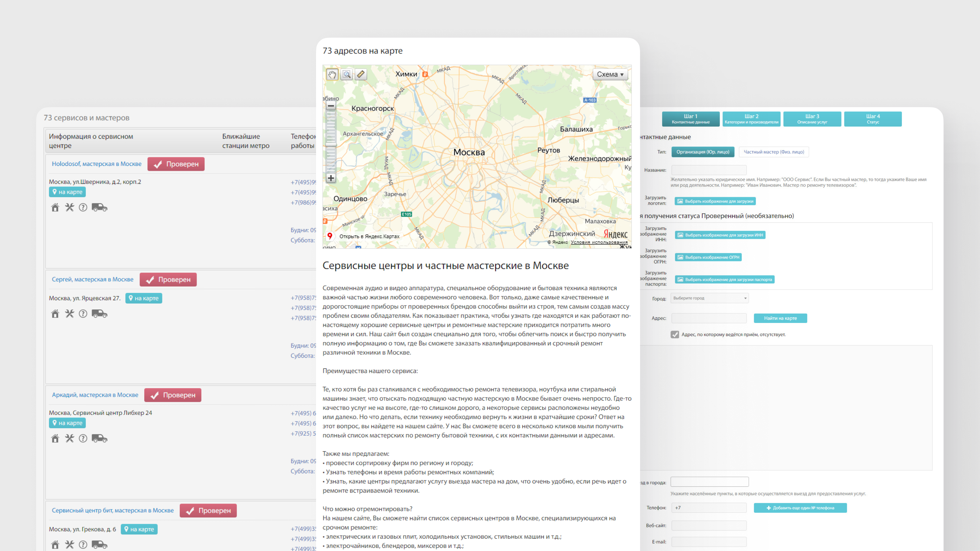
Task: Click the map zoom out minus button
Action: click(331, 106)
